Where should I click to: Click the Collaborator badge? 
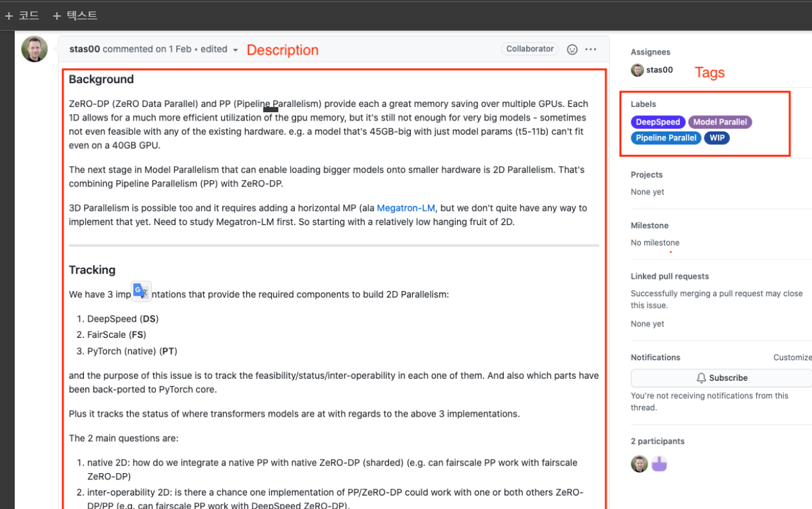[530, 49]
